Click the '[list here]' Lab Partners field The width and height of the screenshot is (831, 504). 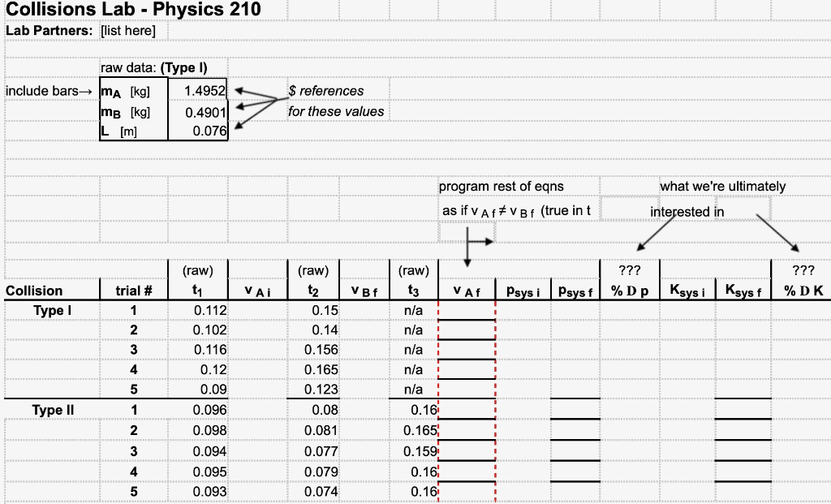pos(130,29)
